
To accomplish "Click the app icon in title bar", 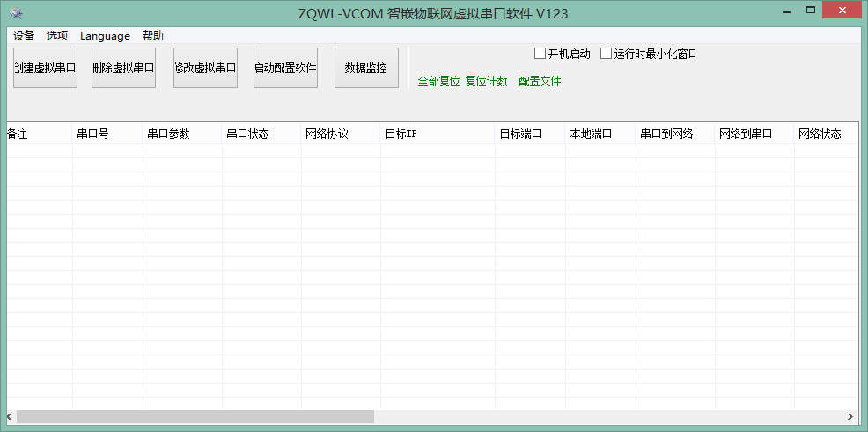I will (x=16, y=13).
